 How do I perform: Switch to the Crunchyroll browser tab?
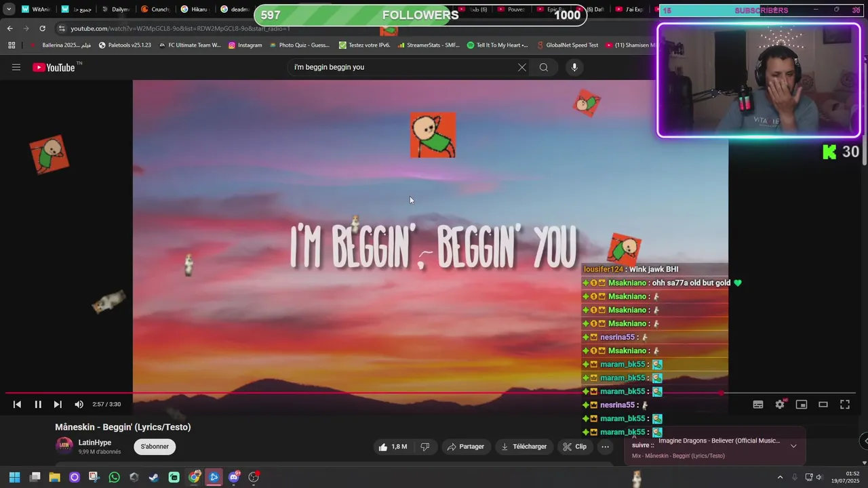[x=155, y=9]
